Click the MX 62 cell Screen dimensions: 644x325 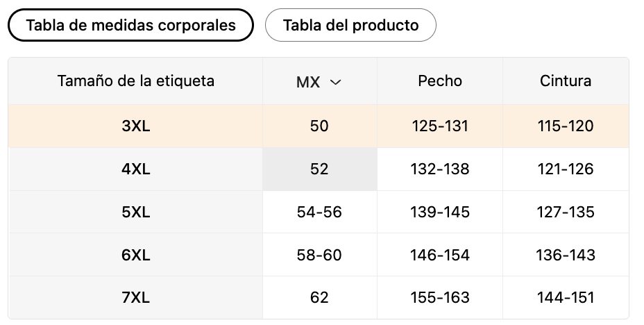(x=319, y=297)
